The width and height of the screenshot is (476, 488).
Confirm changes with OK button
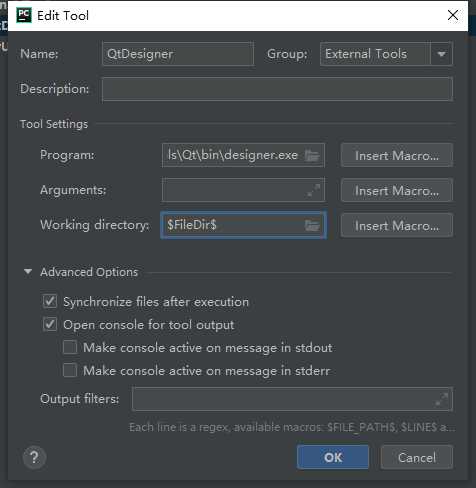point(333,457)
